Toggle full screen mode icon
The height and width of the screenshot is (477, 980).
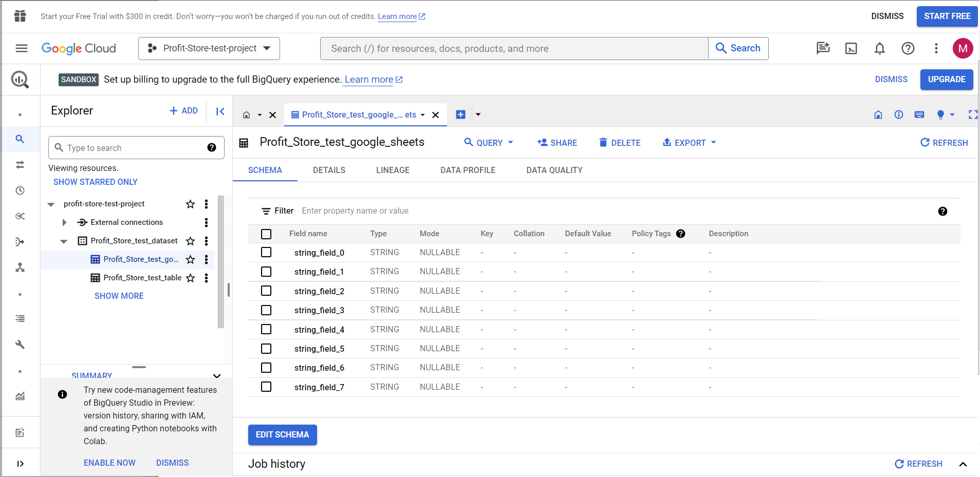973,115
